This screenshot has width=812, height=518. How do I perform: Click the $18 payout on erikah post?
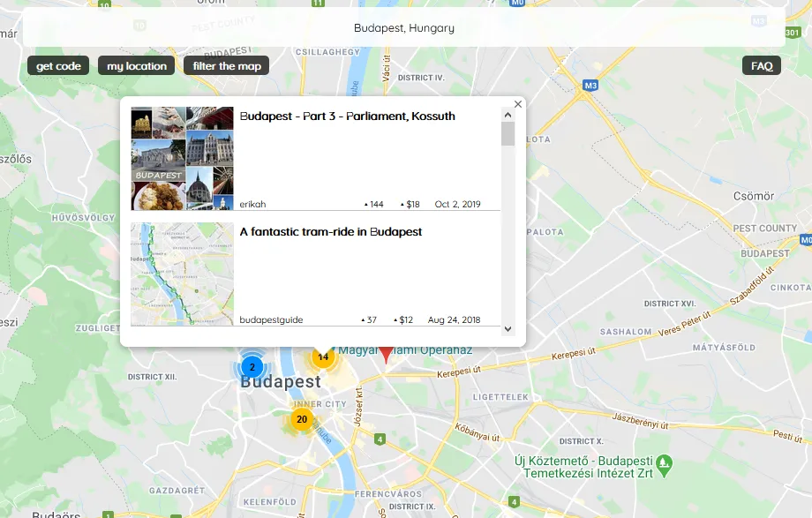410,204
